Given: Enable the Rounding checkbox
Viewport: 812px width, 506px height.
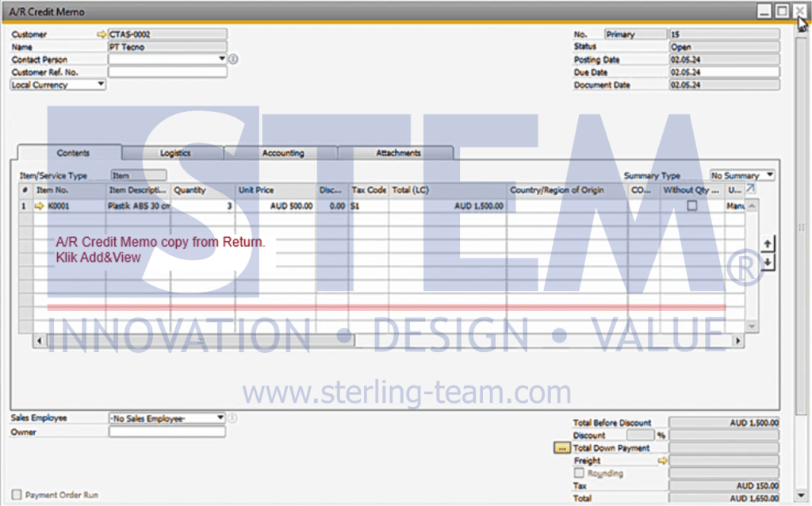Looking at the screenshot, I should (x=579, y=473).
